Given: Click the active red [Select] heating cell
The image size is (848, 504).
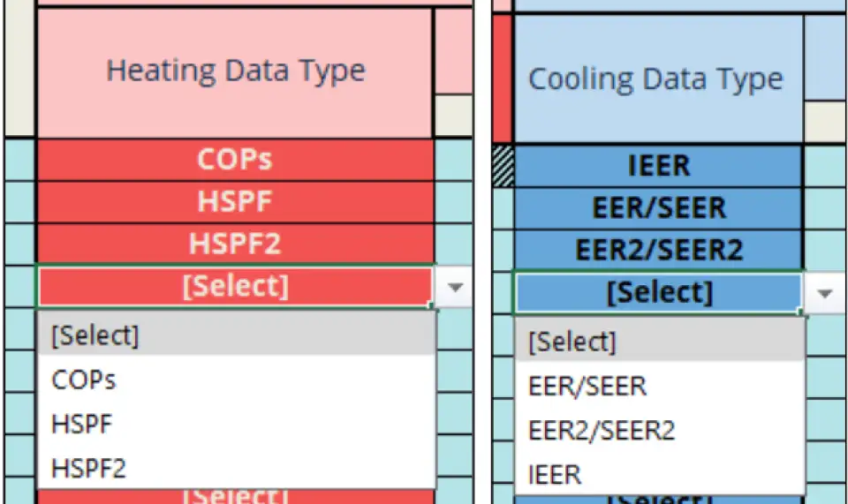Looking at the screenshot, I should click(x=235, y=286).
